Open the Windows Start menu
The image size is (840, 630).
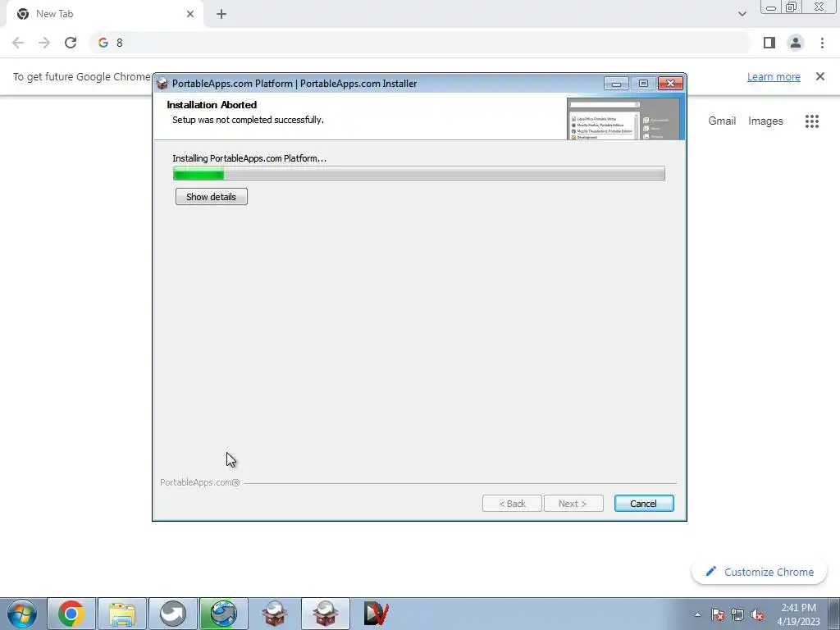point(22,614)
